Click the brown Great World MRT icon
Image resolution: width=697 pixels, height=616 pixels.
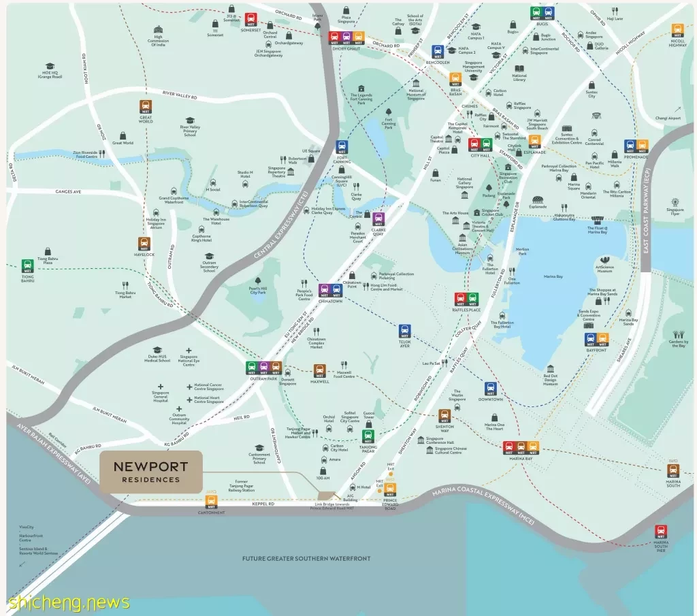[146, 107]
